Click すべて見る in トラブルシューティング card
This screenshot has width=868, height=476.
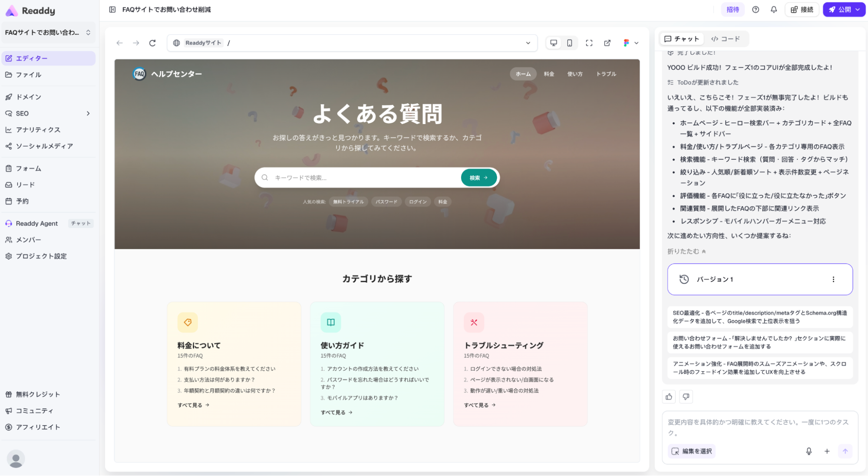(480, 405)
